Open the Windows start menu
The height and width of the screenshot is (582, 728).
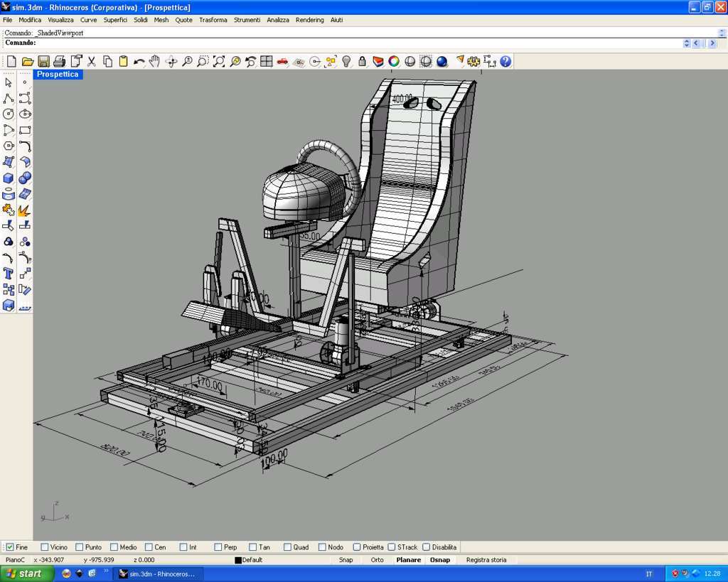[x=26, y=574]
